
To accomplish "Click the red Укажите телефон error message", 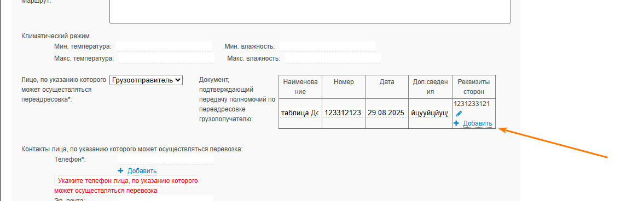I will [126, 186].
